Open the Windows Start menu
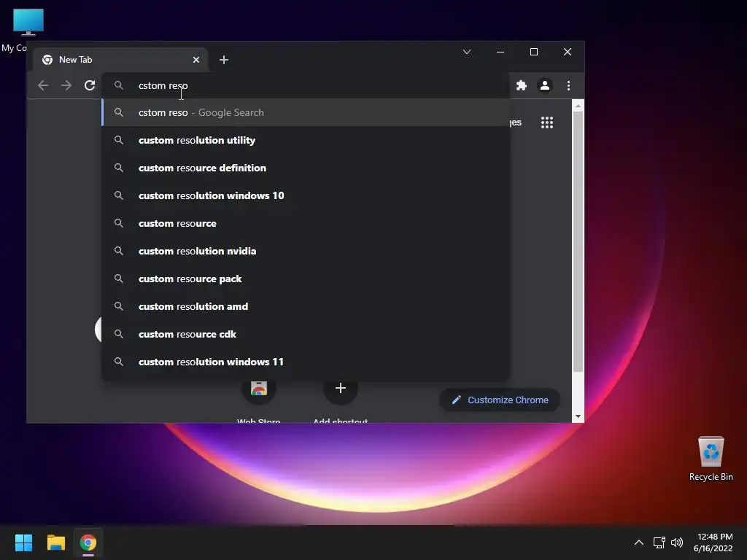 pos(23,542)
